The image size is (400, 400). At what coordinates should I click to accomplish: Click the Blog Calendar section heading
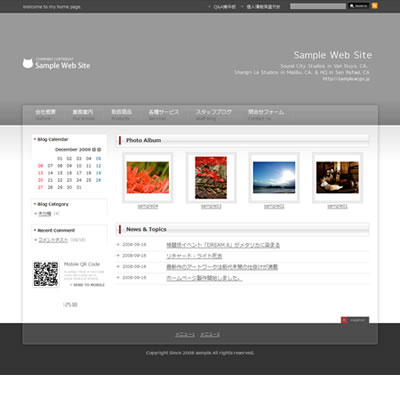(53, 139)
